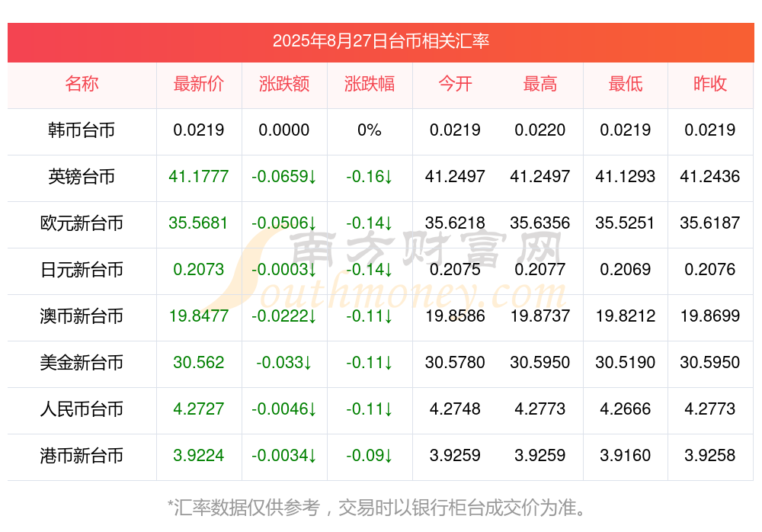Screen dimensions: 762x532
Task: Click change amount -0.0222 for 澳币新台币
Action: pos(283,316)
